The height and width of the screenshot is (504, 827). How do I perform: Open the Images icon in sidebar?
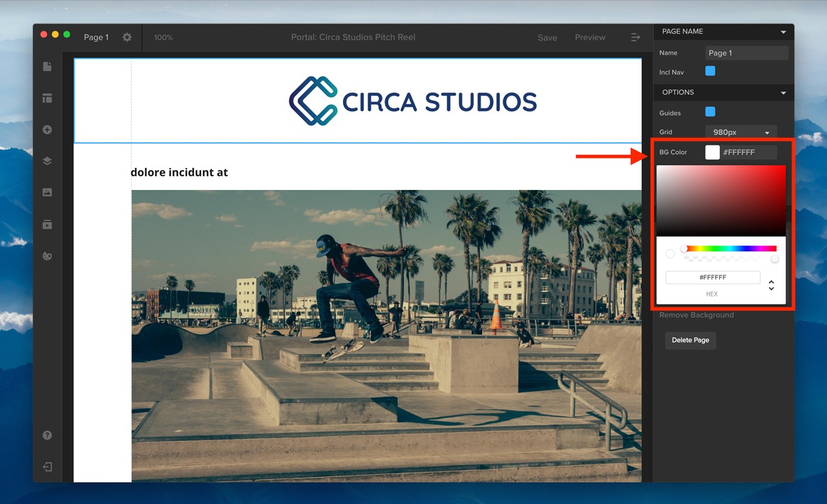(47, 193)
